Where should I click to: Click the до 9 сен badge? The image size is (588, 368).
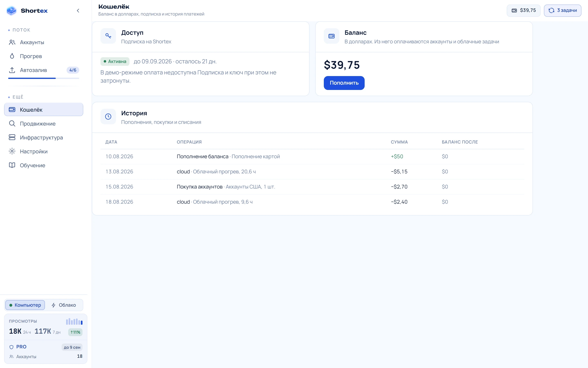tap(72, 347)
